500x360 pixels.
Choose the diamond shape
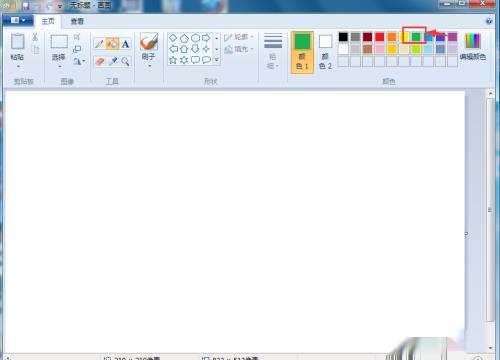[x=173, y=38]
